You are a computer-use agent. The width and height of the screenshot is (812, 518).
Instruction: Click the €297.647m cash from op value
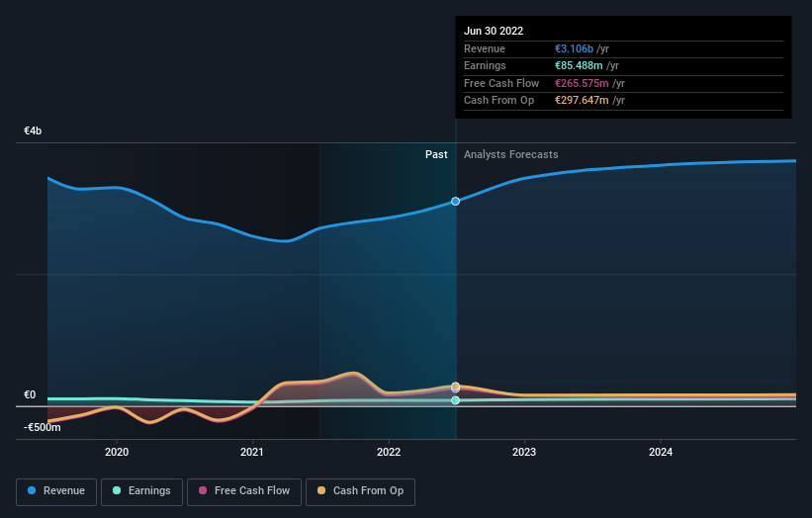coord(582,101)
